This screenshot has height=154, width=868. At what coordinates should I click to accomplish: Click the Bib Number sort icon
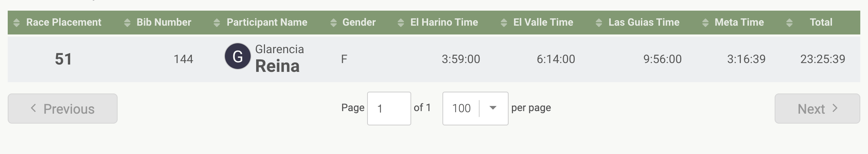click(x=127, y=23)
